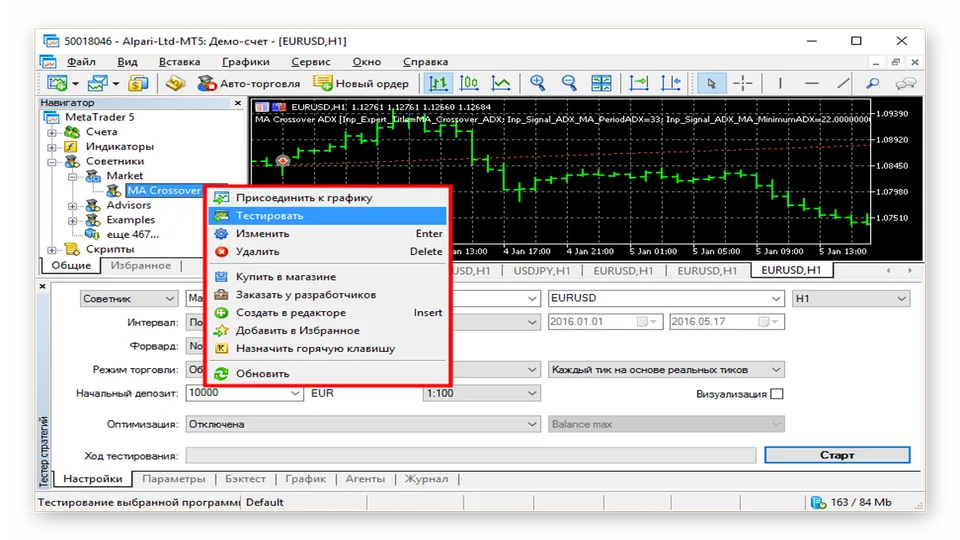Click the Старт button
Viewport: 960px width, 540px height.
837,455
